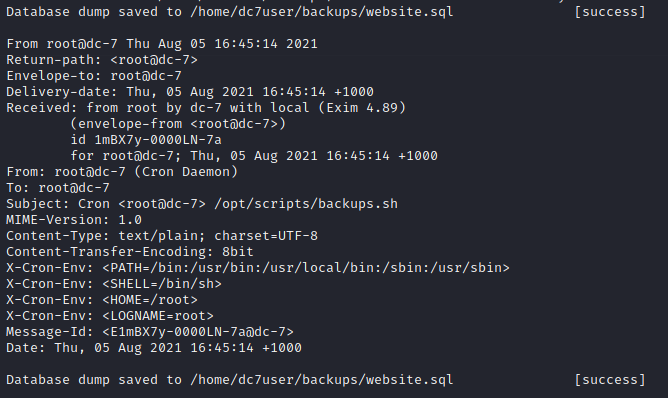The width and height of the screenshot is (668, 398).
Task: Click the Content-Transfer-Encoding 8bit value
Action: pos(238,252)
